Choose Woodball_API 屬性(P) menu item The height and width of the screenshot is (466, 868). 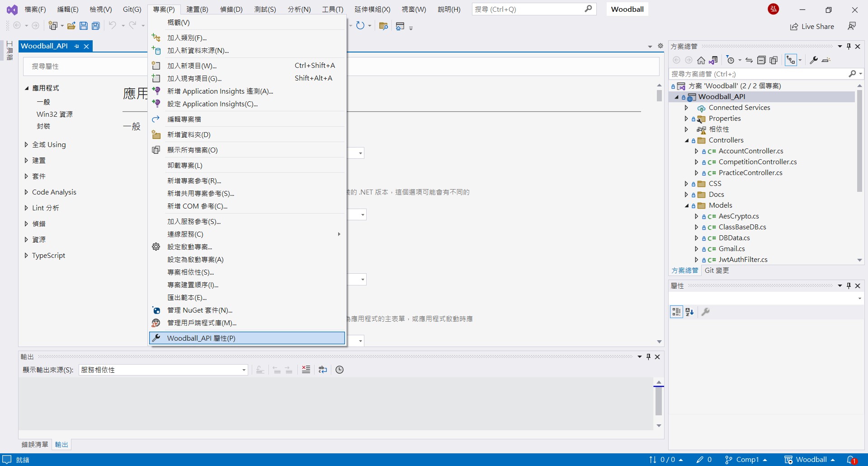coord(247,338)
